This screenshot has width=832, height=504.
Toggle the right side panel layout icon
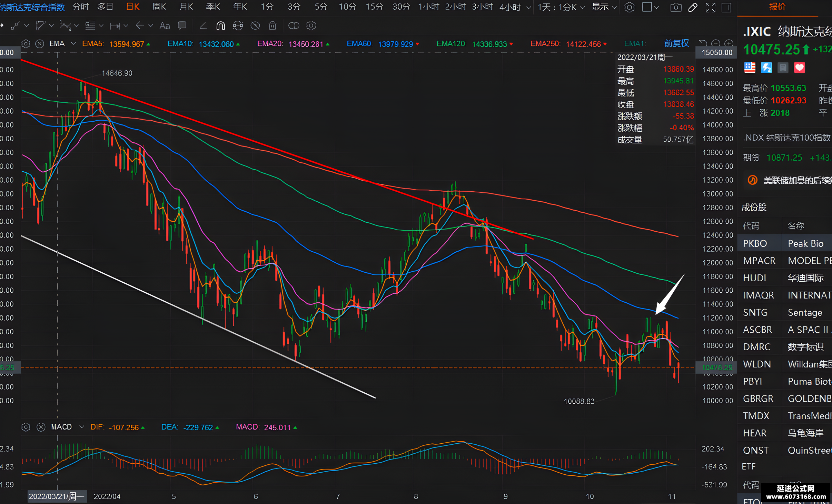click(726, 7)
